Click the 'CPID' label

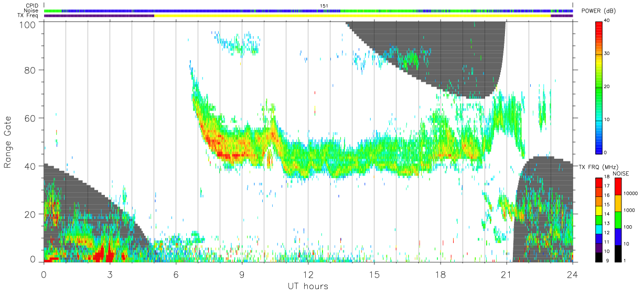(32, 5)
